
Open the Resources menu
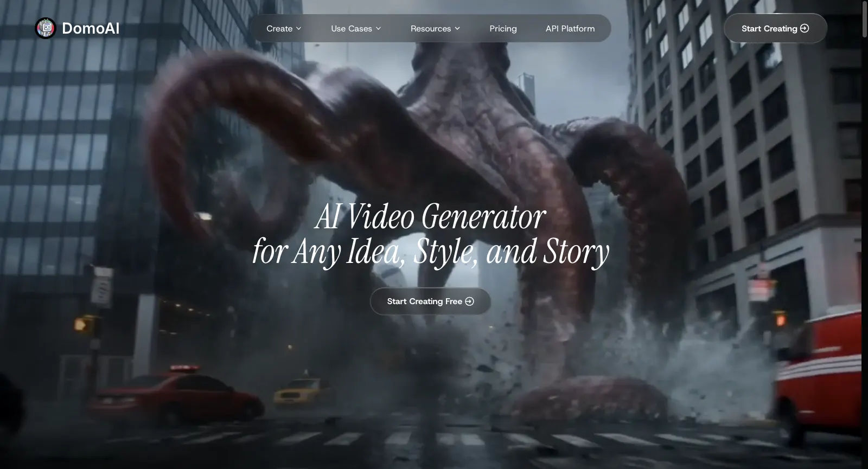pyautogui.click(x=435, y=28)
